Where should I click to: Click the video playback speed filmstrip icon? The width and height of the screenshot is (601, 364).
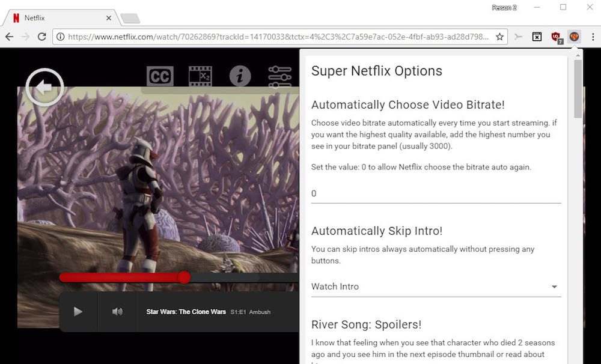tap(200, 76)
